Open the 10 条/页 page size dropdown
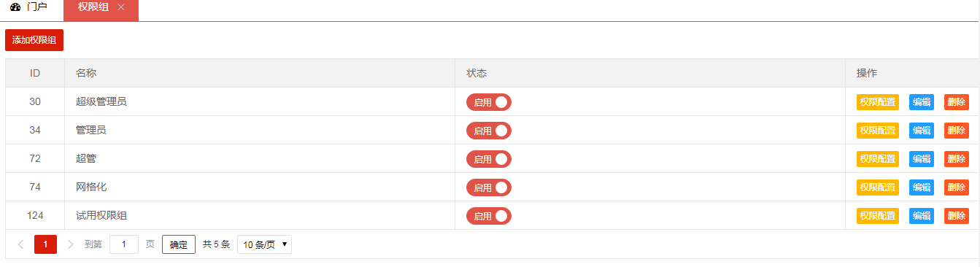The width and height of the screenshot is (980, 267). (x=265, y=244)
